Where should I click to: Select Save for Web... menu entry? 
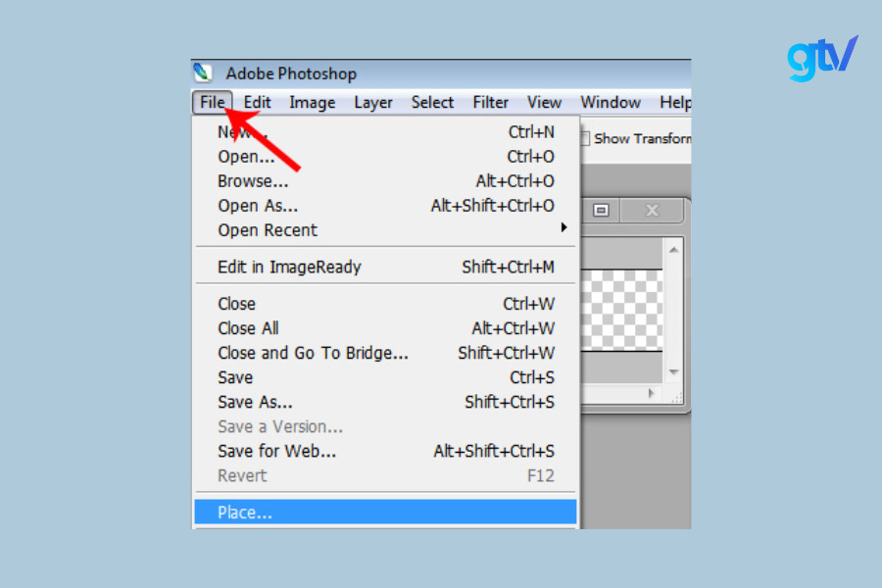point(277,451)
